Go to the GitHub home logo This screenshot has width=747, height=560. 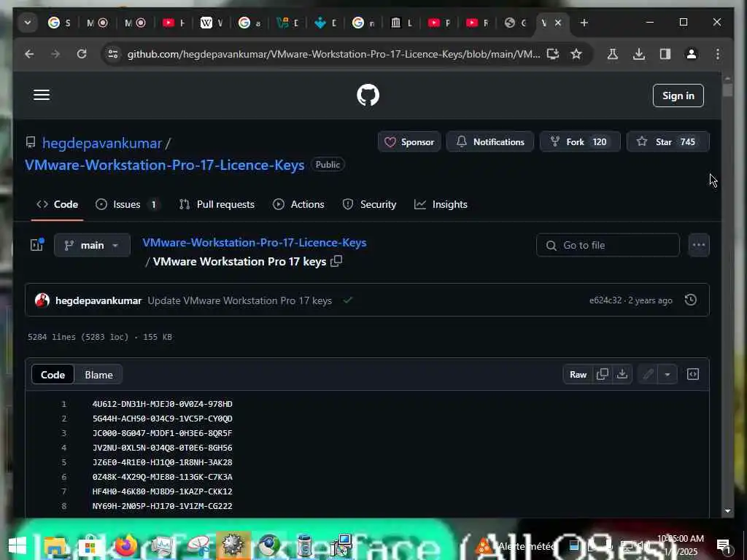(368, 95)
